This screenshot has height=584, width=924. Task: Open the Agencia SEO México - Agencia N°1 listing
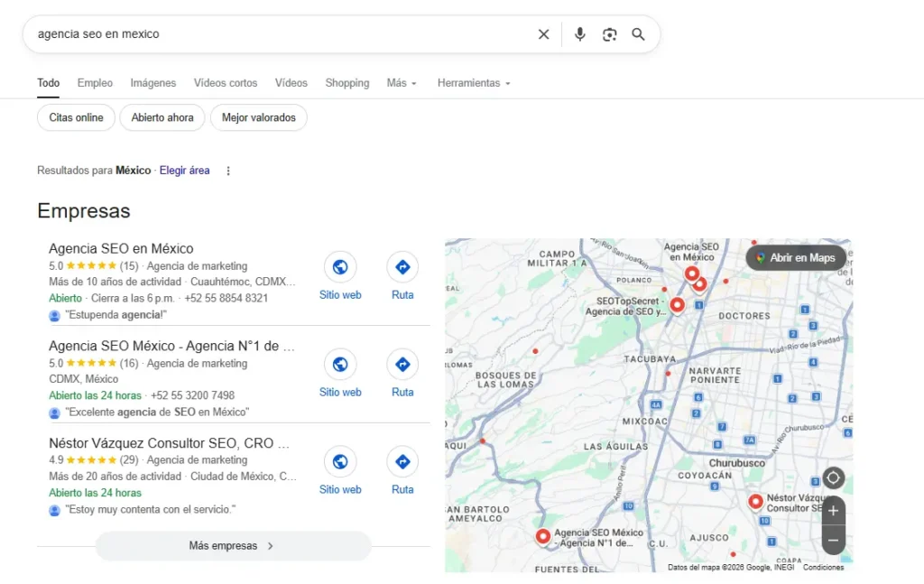[171, 346]
